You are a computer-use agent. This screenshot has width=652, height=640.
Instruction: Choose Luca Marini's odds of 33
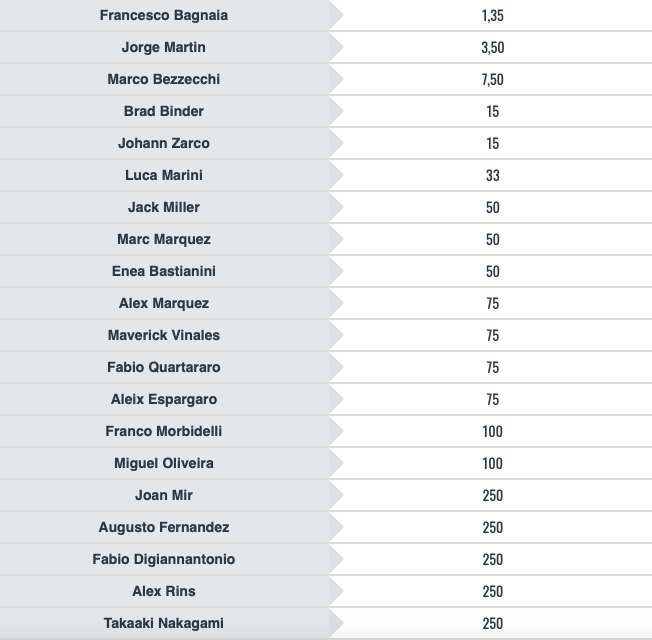pyautogui.click(x=492, y=175)
